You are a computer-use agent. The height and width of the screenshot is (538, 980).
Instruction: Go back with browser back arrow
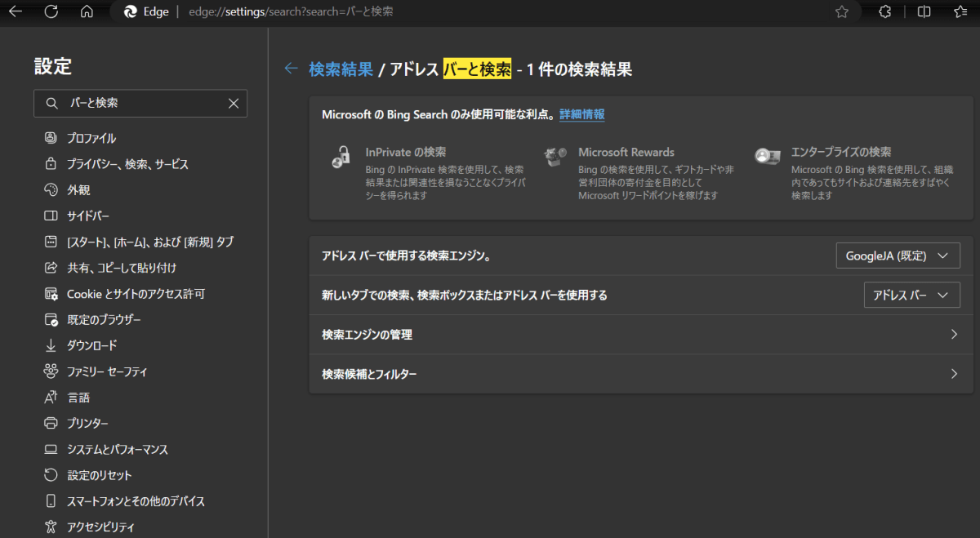pyautogui.click(x=15, y=11)
